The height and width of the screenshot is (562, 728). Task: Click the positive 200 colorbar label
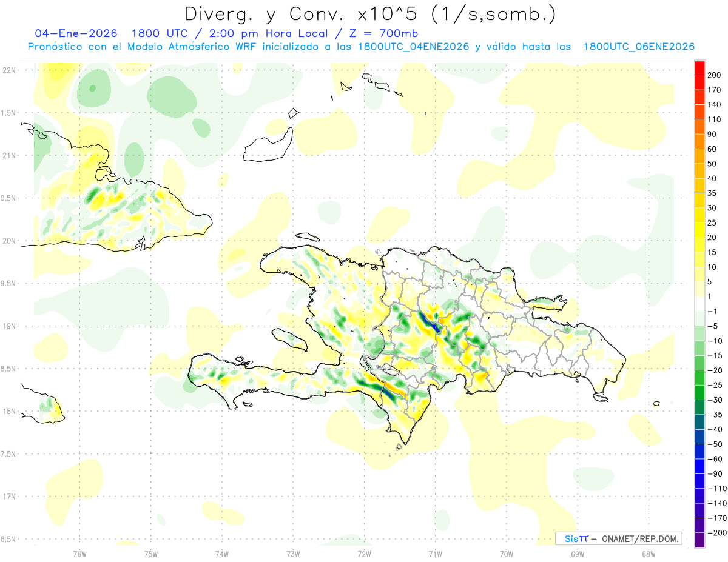click(x=715, y=75)
